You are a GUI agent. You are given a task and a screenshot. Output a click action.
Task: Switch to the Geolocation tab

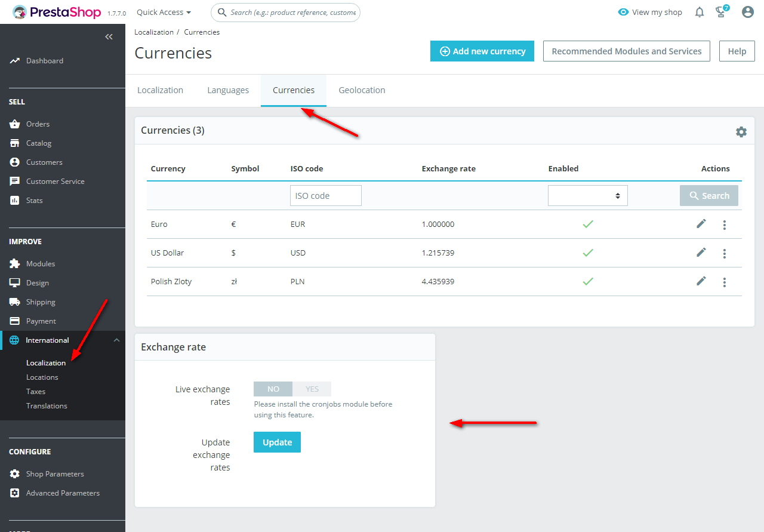pyautogui.click(x=362, y=90)
